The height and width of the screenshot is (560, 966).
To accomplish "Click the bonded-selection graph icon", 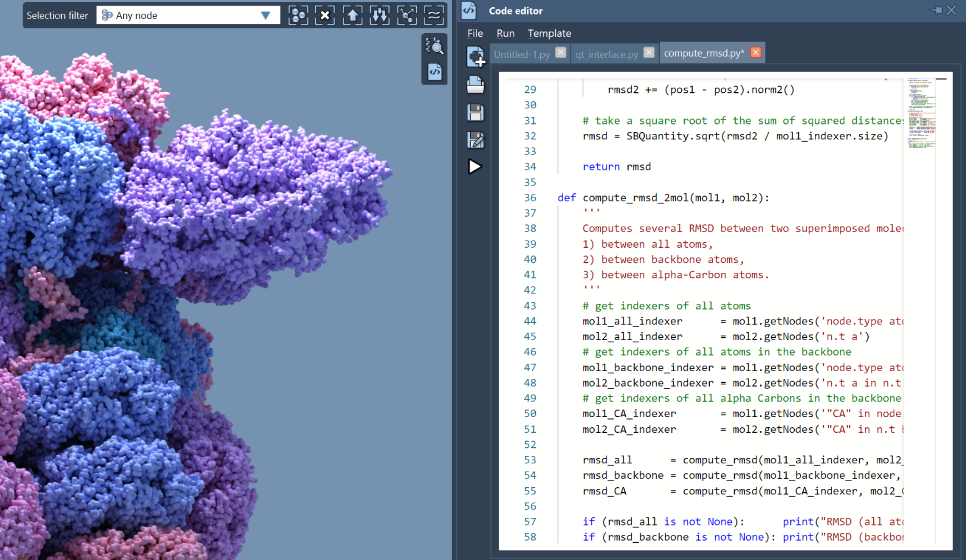I will pyautogui.click(x=407, y=16).
